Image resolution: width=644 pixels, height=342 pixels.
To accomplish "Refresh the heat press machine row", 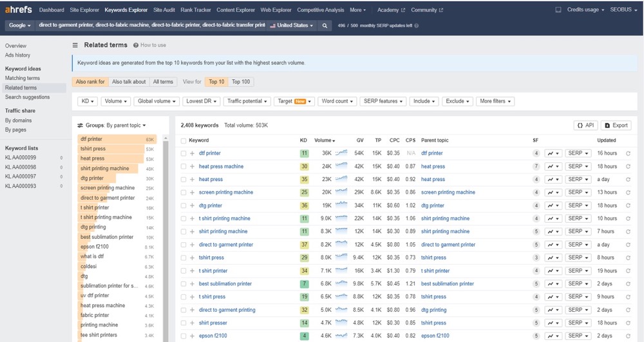I will click(628, 167).
